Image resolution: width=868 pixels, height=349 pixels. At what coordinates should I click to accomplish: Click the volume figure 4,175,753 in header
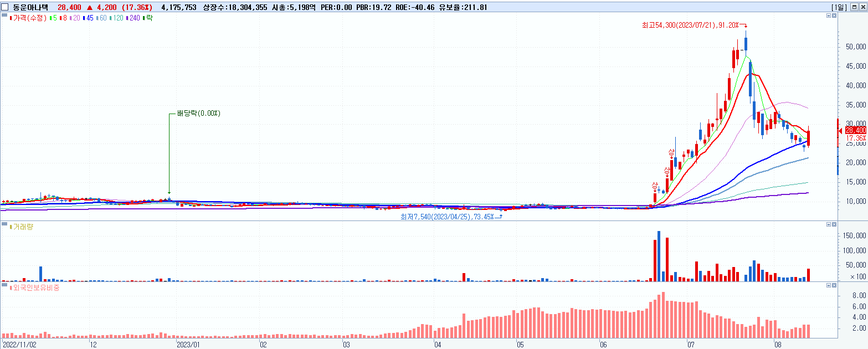(178, 7)
